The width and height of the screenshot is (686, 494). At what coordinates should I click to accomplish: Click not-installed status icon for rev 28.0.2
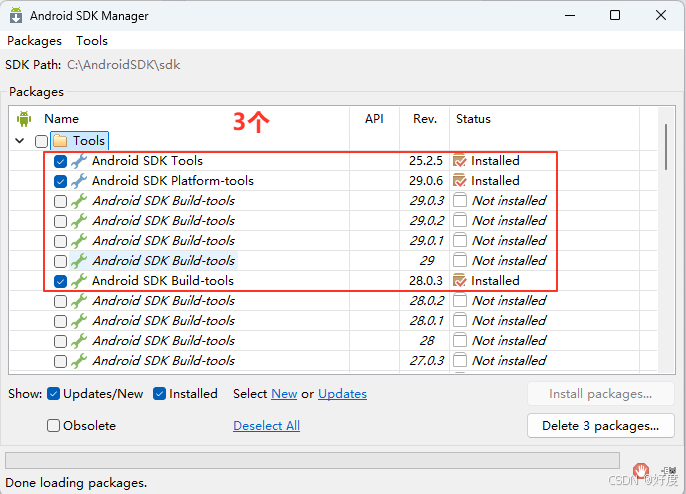[x=460, y=301]
